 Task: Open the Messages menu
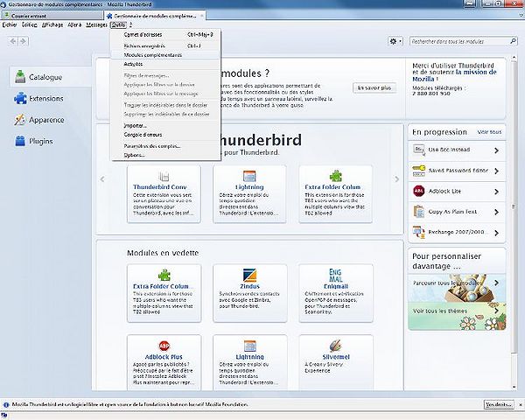(x=96, y=24)
